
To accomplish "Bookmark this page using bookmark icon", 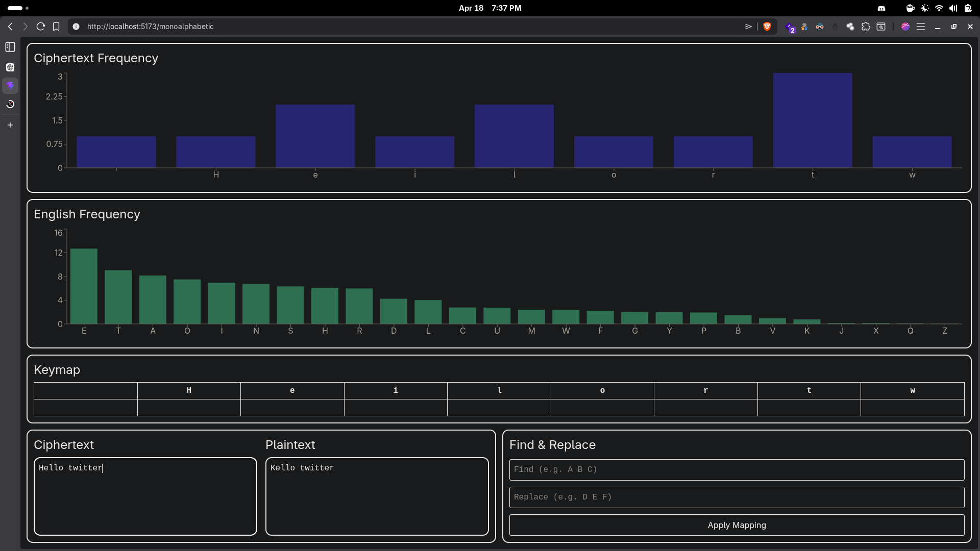I will [56, 27].
